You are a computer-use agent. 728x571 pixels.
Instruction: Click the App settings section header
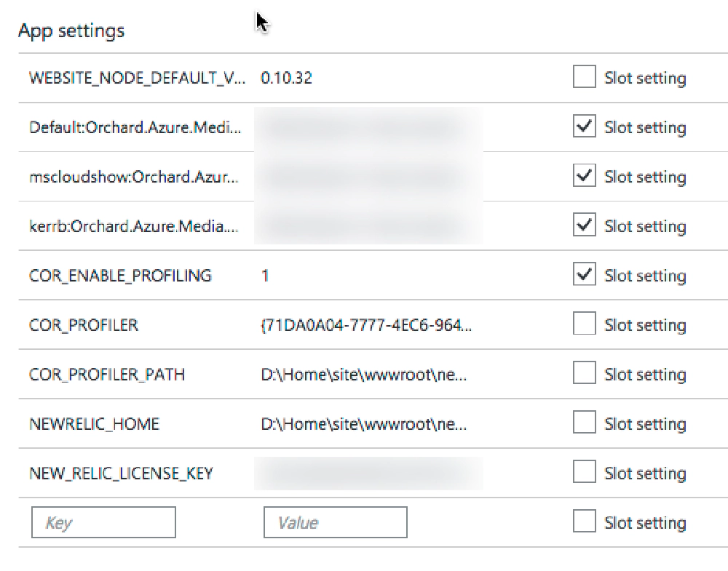tap(71, 31)
